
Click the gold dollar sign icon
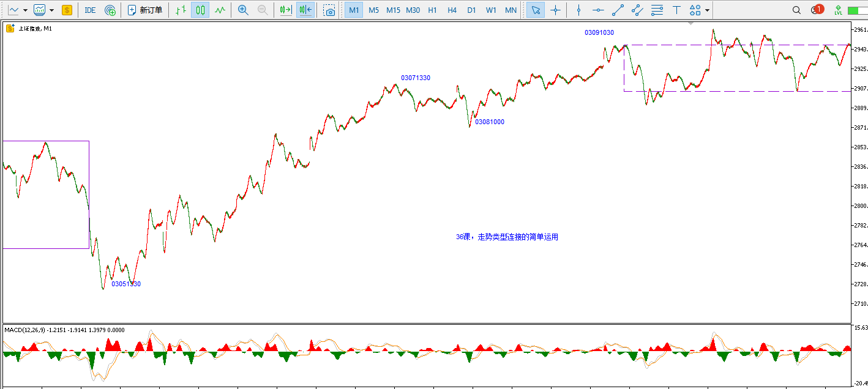coord(67,10)
